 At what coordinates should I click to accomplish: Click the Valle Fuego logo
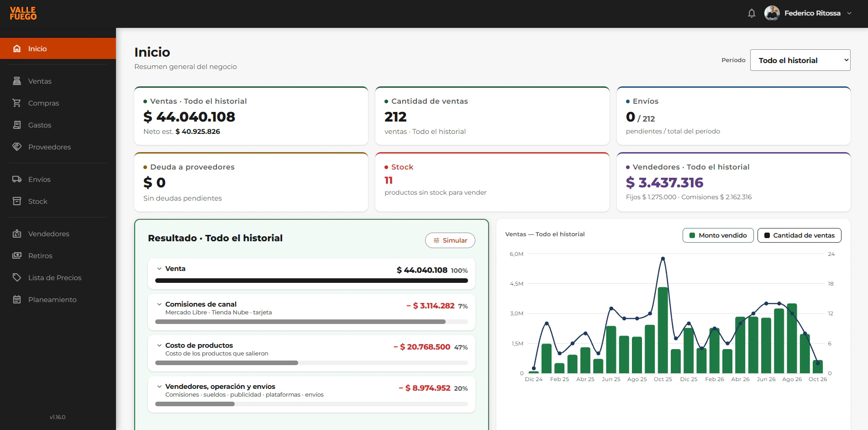click(23, 13)
